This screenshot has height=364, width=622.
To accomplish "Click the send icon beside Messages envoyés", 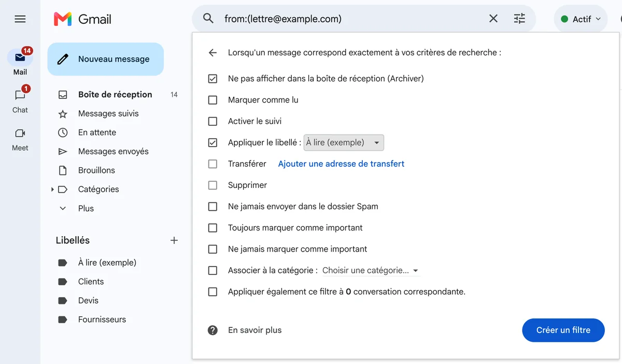I will [63, 152].
